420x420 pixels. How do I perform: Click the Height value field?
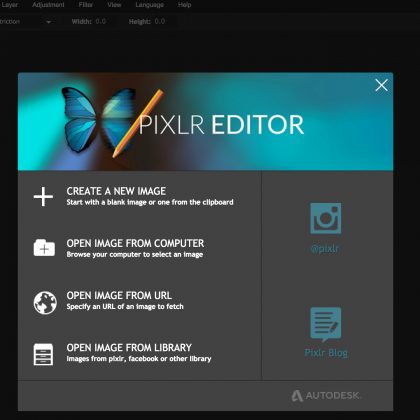pos(160,21)
